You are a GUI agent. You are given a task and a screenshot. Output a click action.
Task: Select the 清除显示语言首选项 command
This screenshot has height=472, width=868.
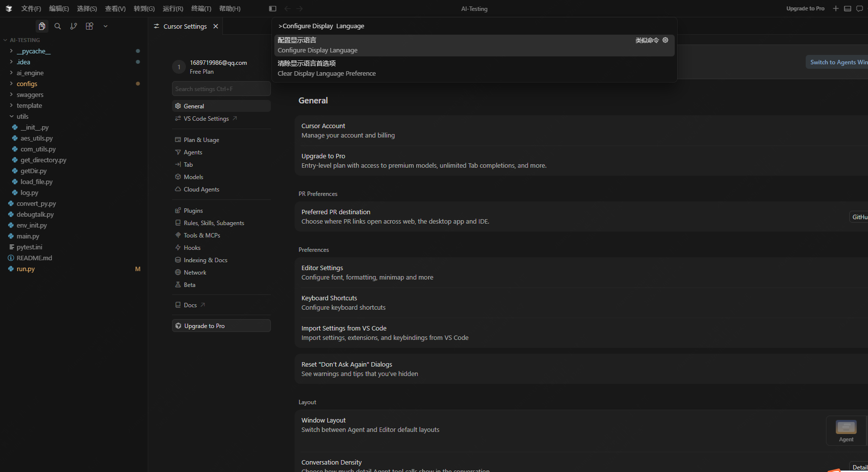475,68
